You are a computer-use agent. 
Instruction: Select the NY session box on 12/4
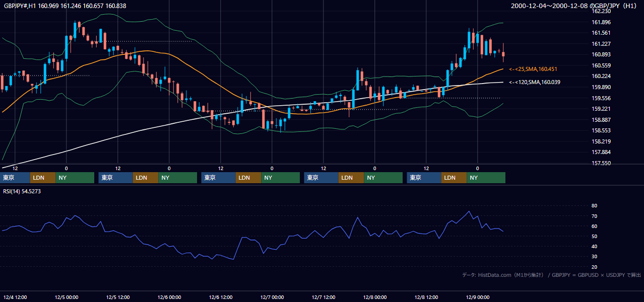75,178
